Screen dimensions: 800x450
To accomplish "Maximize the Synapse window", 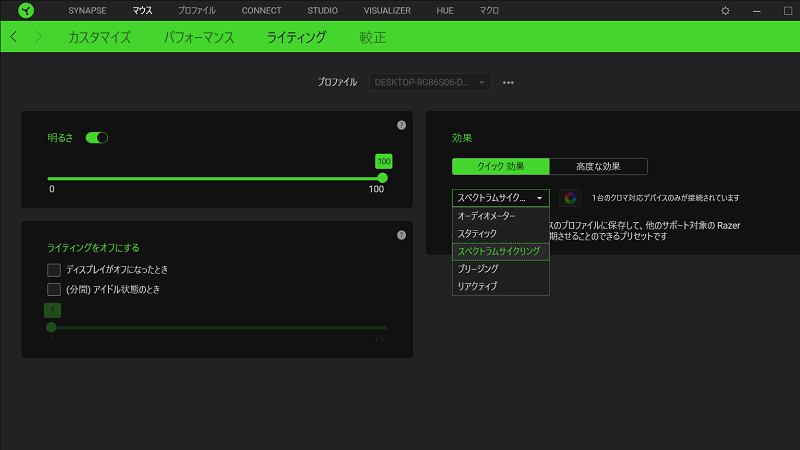I will [x=788, y=11].
